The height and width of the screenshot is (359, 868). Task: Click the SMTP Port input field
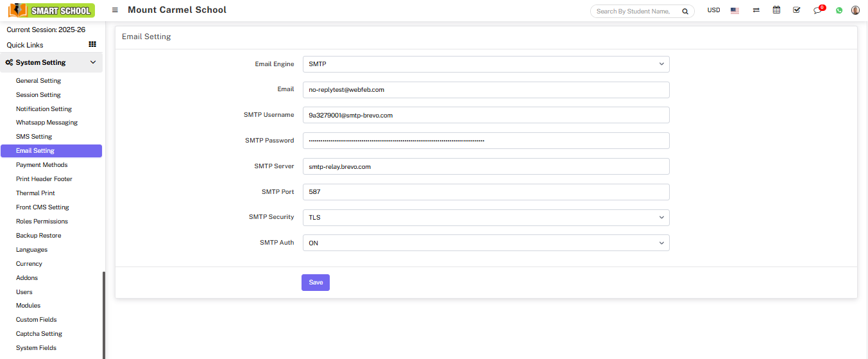tap(486, 192)
